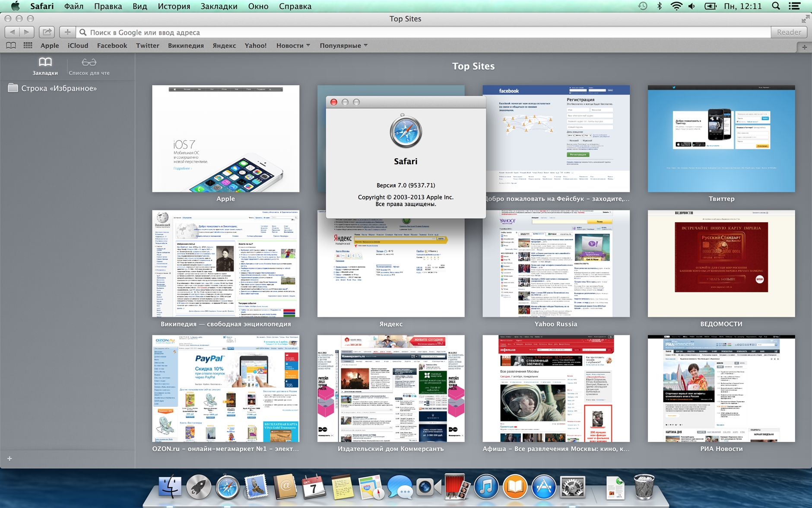Open the ВЕДОМОСТИ top site thumbnail

(721, 263)
